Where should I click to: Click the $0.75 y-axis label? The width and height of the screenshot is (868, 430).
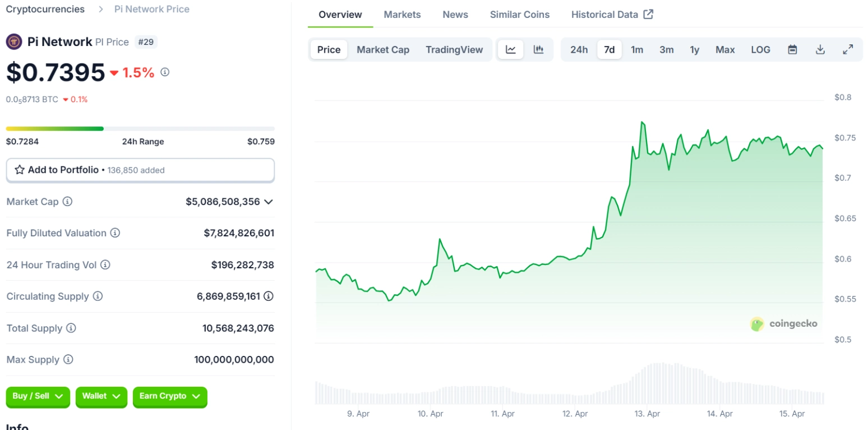(x=844, y=138)
